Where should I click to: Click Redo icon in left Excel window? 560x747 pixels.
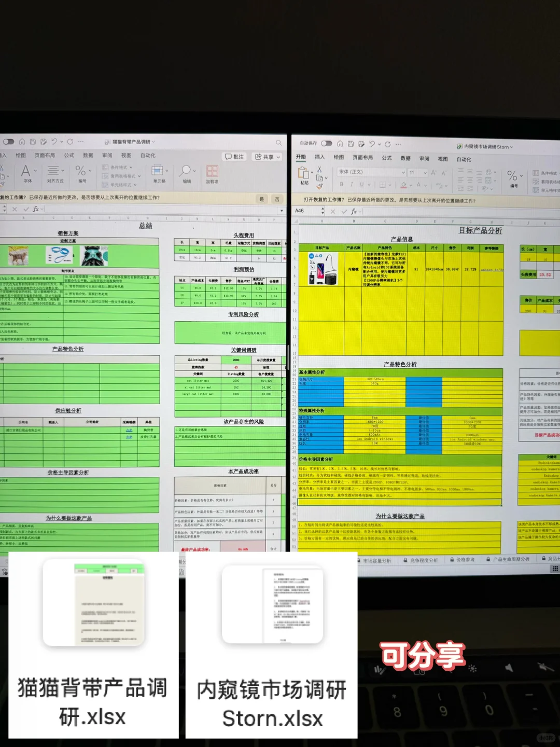click(70, 141)
